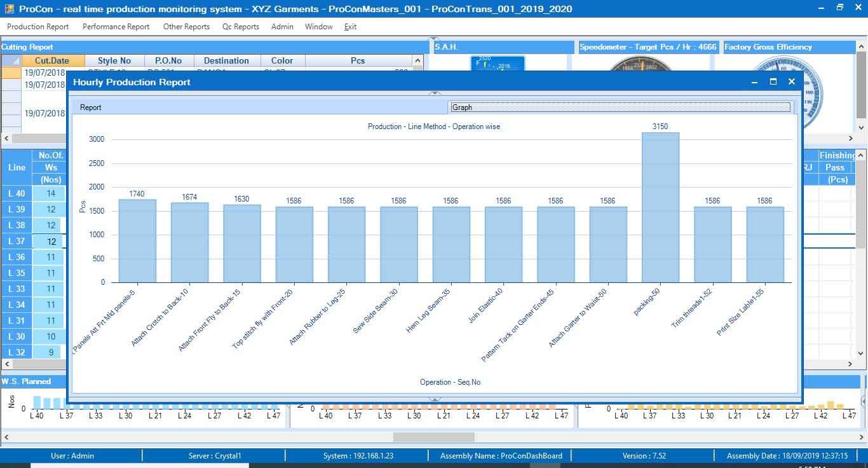This screenshot has height=468, width=868.
Task: Click the packing-50 bar showing 3150
Action: click(660, 207)
